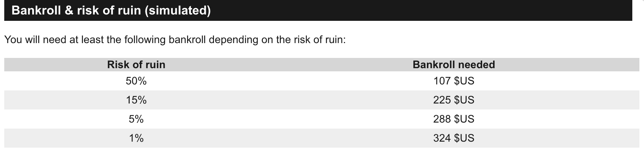Select the 15% risk of ruin cell

(136, 100)
